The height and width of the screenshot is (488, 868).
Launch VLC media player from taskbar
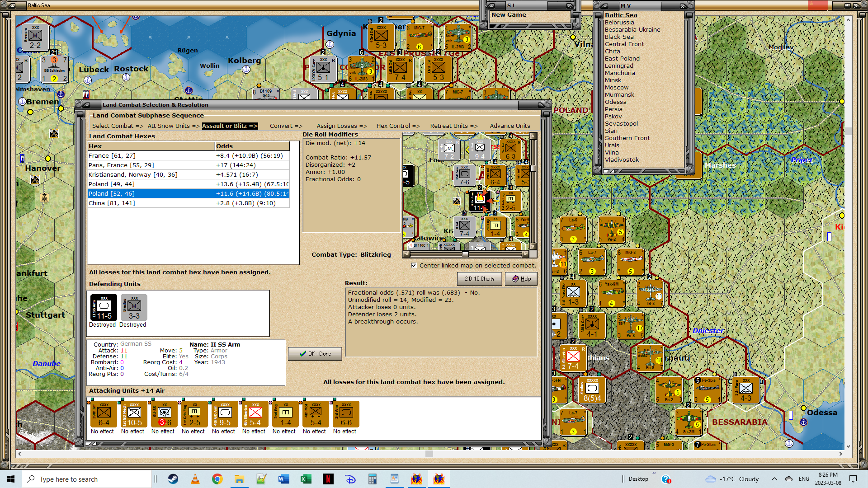coord(195,479)
